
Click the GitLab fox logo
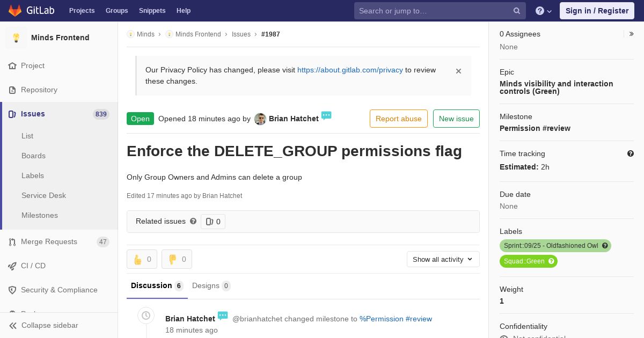click(x=15, y=10)
